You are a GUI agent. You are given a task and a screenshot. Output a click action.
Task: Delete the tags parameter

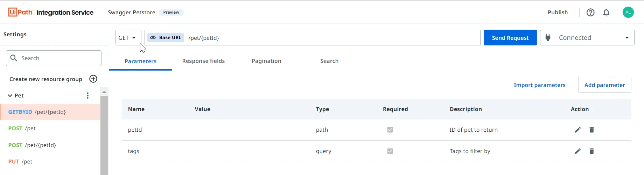(x=591, y=151)
